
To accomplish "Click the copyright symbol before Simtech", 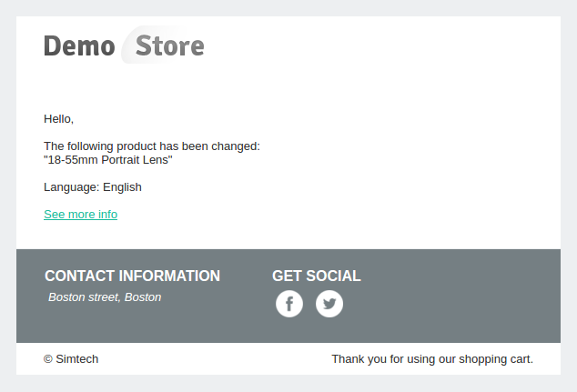I will click(x=48, y=359).
